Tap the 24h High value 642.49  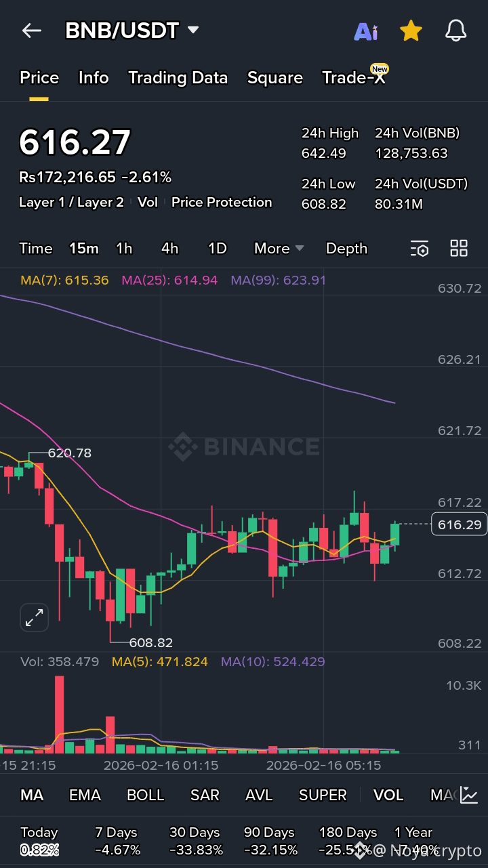324,153
